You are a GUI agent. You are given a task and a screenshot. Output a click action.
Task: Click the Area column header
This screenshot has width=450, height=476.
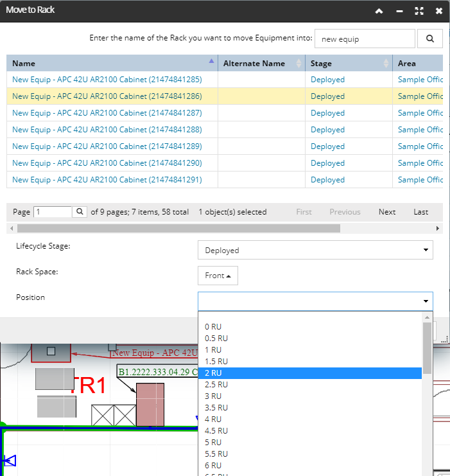click(x=418, y=63)
